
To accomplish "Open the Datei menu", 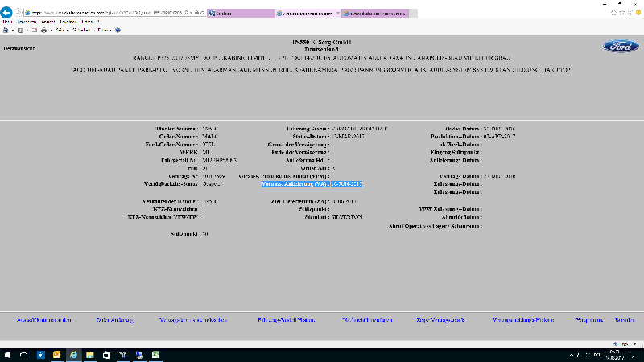I will click(7, 22).
